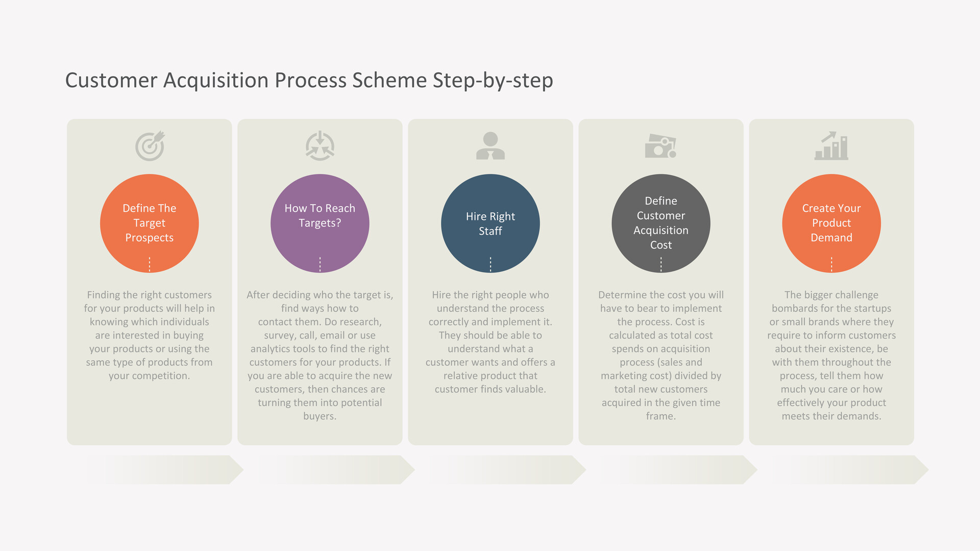Click the staff person silhouette icon

click(491, 146)
